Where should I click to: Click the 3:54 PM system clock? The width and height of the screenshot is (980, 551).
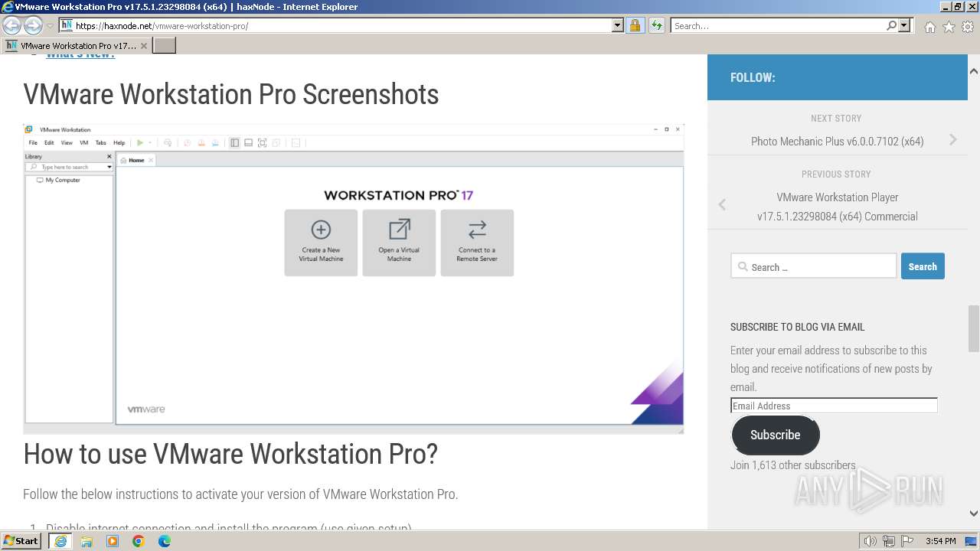(x=940, y=541)
